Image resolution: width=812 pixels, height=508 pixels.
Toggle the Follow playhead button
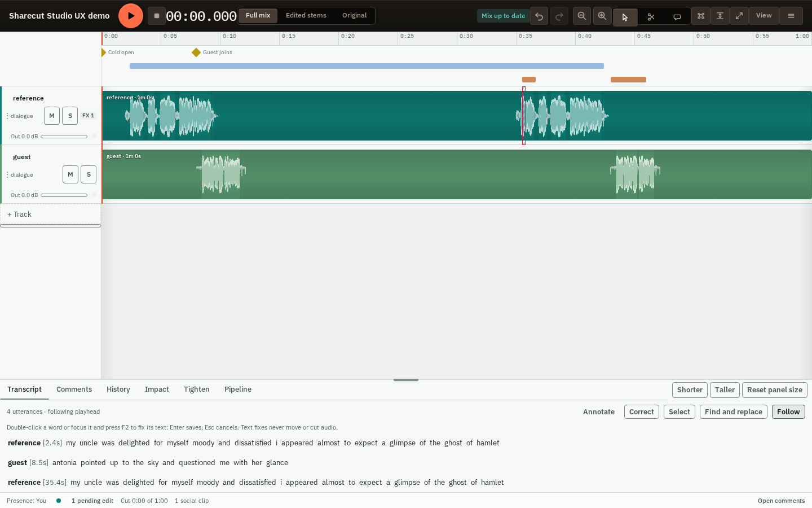[x=788, y=412]
